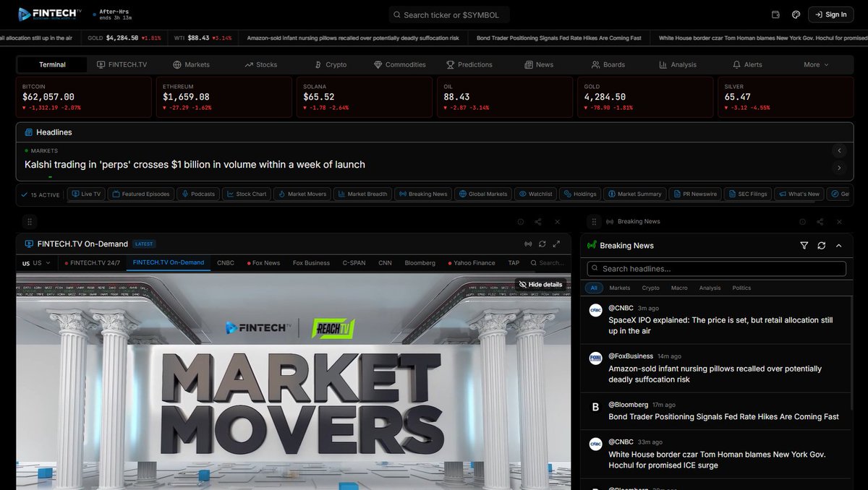Toggle the Live TV widget chip

(x=86, y=194)
